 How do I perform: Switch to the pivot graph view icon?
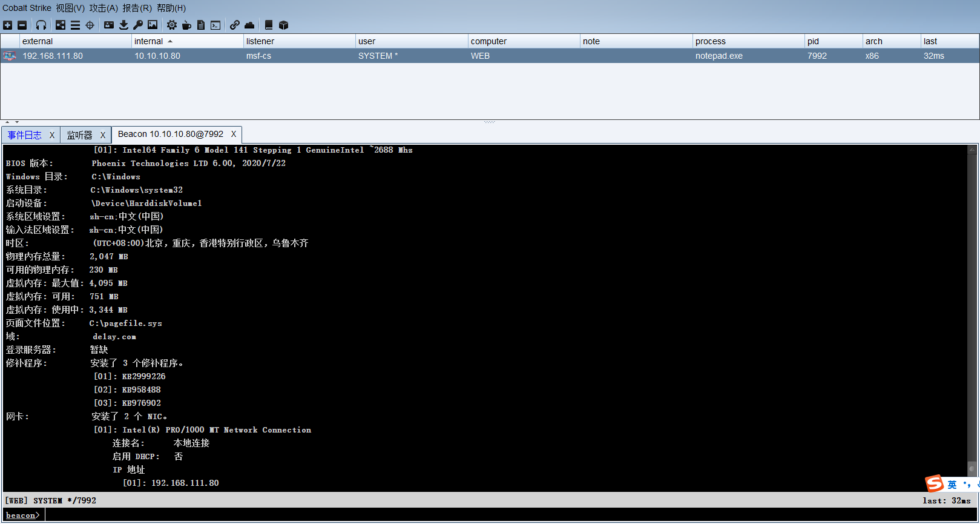[x=61, y=25]
